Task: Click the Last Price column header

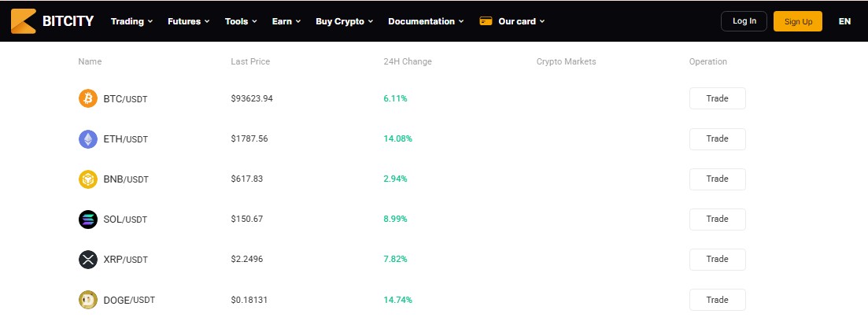Action: [x=250, y=61]
